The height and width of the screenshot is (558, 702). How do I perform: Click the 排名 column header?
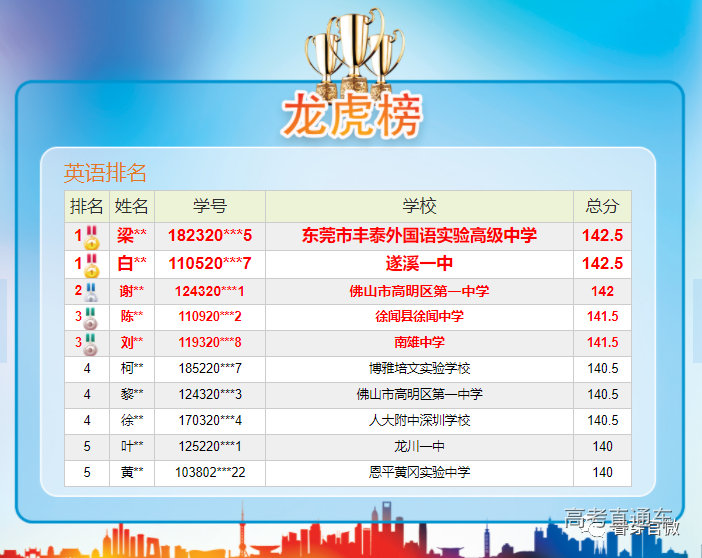tap(86, 206)
